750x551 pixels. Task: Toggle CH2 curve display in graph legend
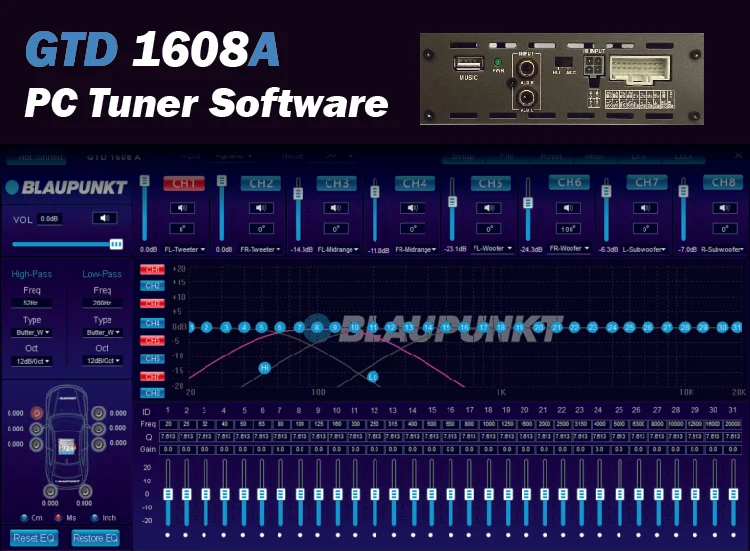tap(152, 286)
